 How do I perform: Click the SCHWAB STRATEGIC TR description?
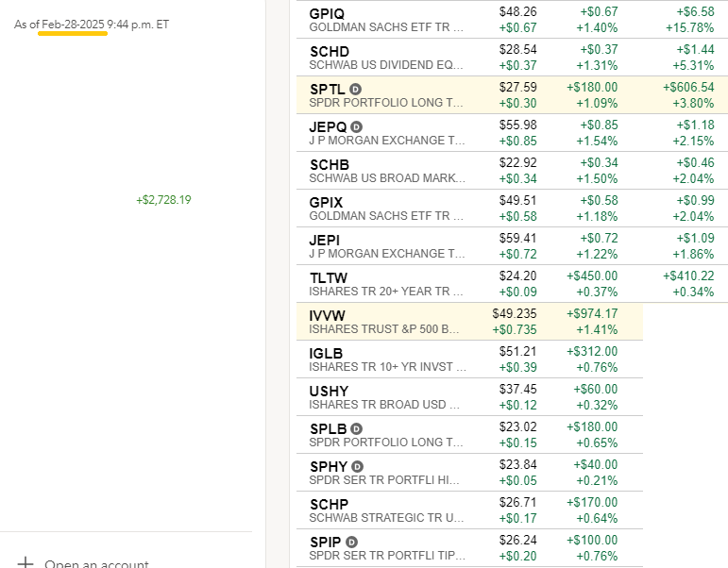pos(387,518)
